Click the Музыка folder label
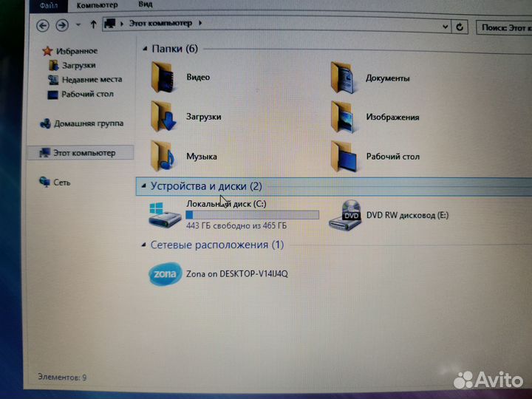Viewport: 532px width, 399px height. [x=202, y=157]
